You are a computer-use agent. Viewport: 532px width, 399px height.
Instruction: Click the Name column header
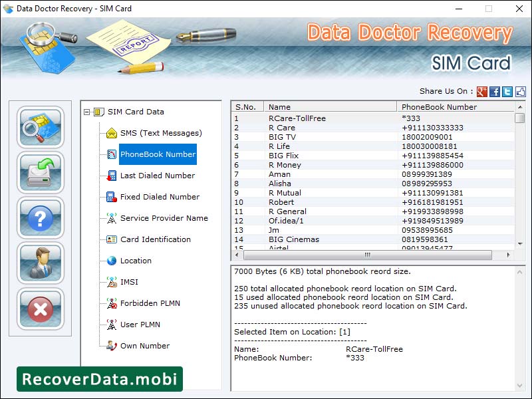tap(329, 106)
